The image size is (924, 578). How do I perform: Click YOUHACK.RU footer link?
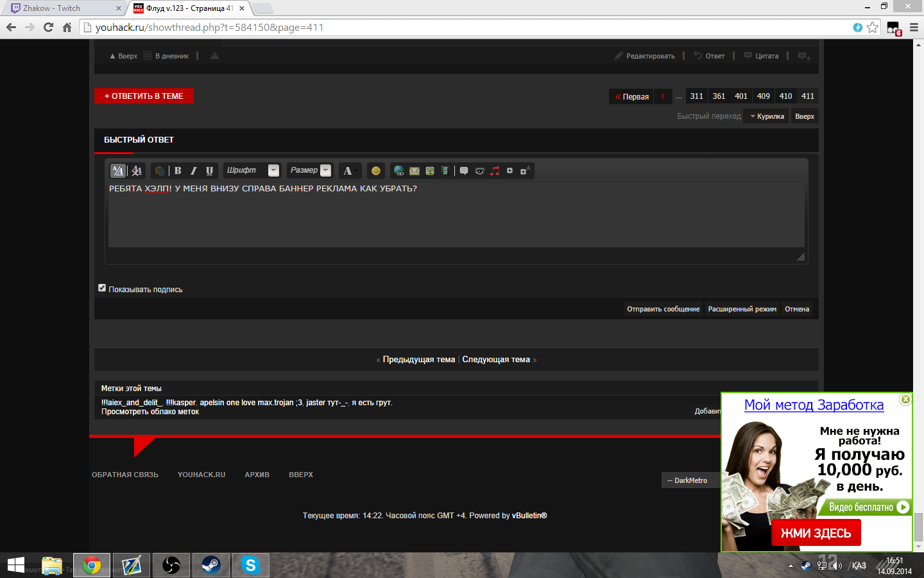[201, 475]
